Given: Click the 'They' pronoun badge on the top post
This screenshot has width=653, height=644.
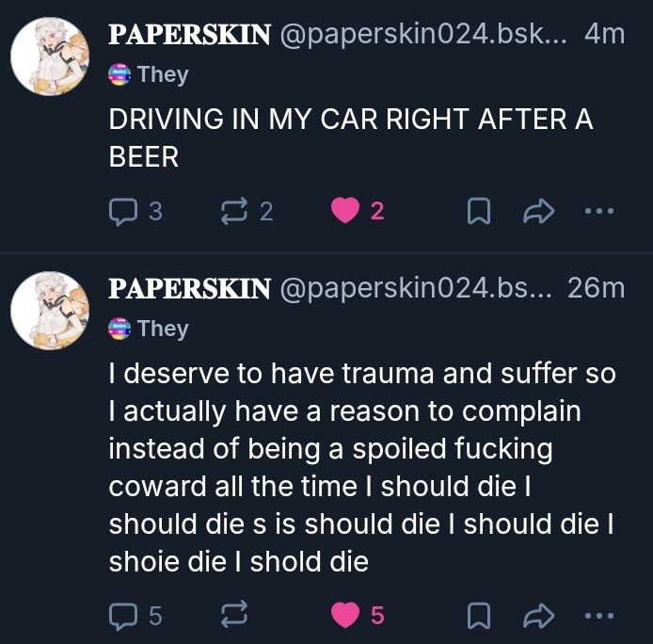Looking at the screenshot, I should pyautogui.click(x=149, y=74).
